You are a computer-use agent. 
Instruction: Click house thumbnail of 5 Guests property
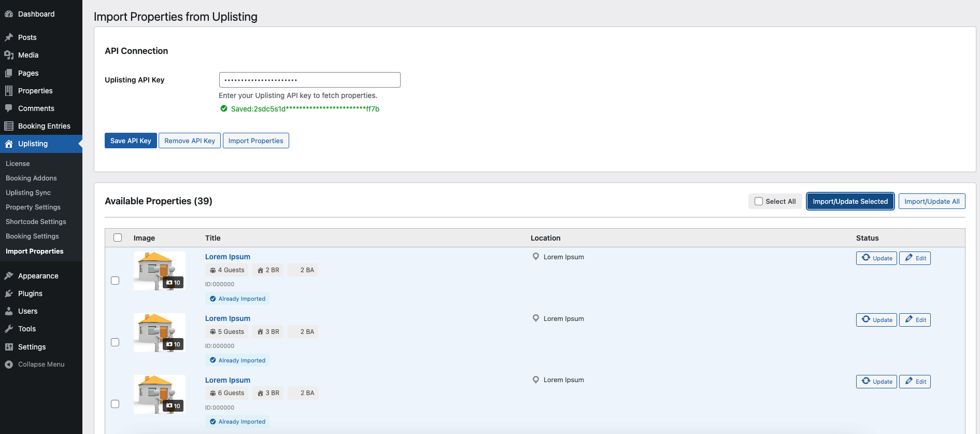(x=160, y=332)
